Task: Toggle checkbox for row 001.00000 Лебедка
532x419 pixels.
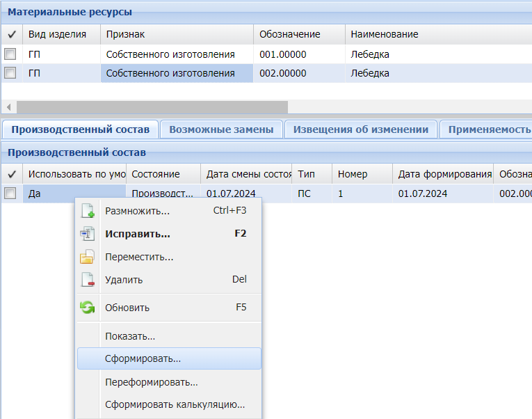Action: click(10, 54)
